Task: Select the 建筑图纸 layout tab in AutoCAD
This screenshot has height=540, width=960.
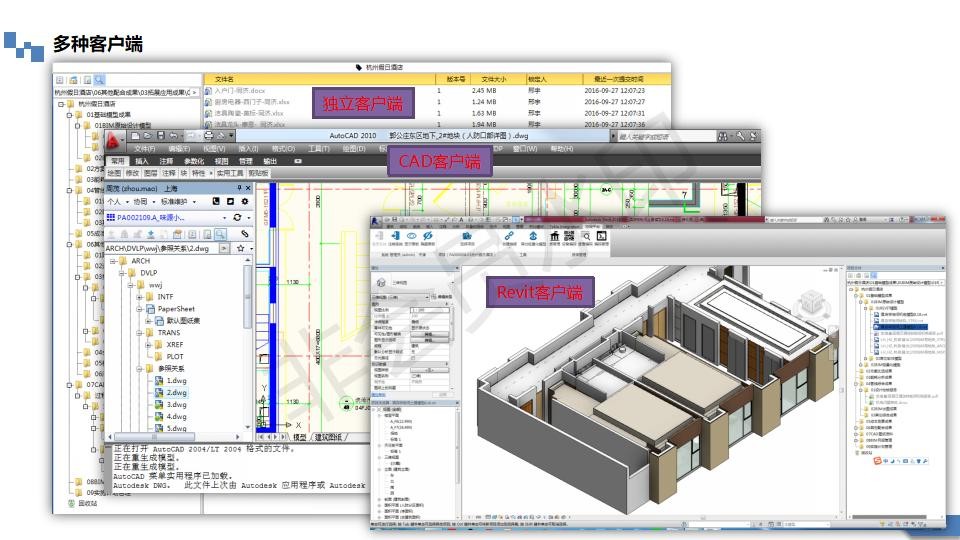Action: (329, 437)
